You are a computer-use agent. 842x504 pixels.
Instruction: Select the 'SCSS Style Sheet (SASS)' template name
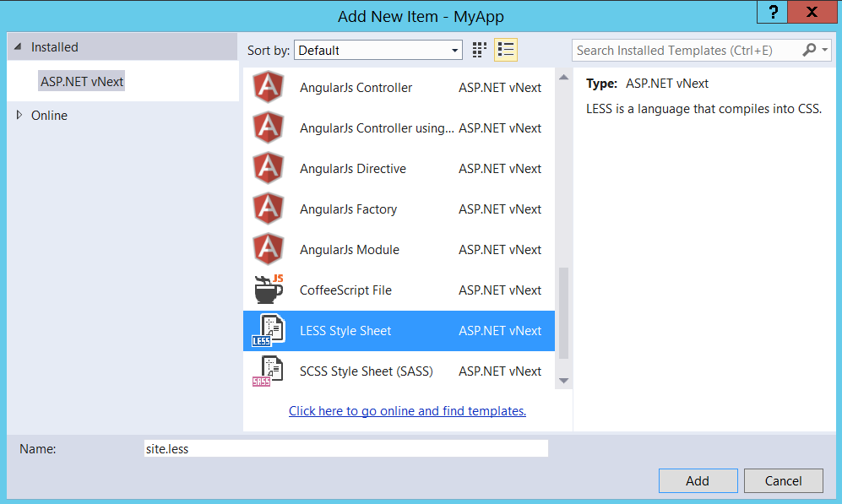[x=367, y=371]
